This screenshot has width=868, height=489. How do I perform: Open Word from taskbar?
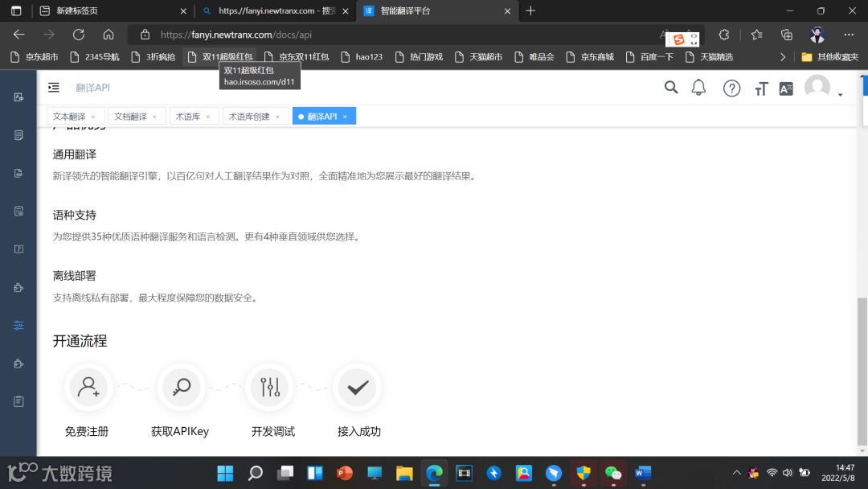click(x=643, y=473)
